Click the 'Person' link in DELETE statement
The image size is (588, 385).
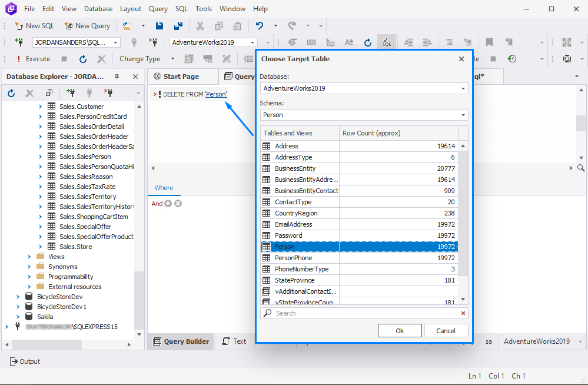tap(216, 95)
